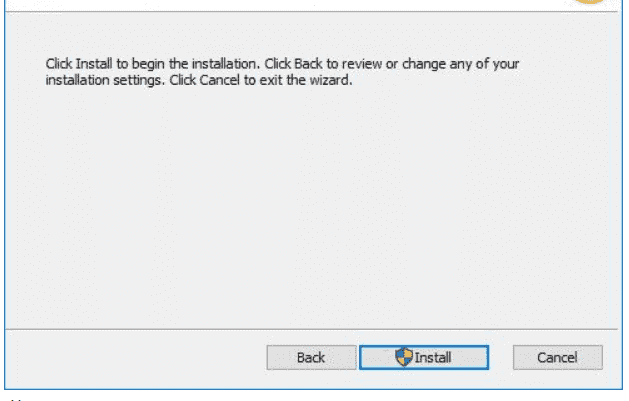Click the instruction paragraph about beginning installation
The height and width of the screenshot is (401, 629).
[x=282, y=72]
